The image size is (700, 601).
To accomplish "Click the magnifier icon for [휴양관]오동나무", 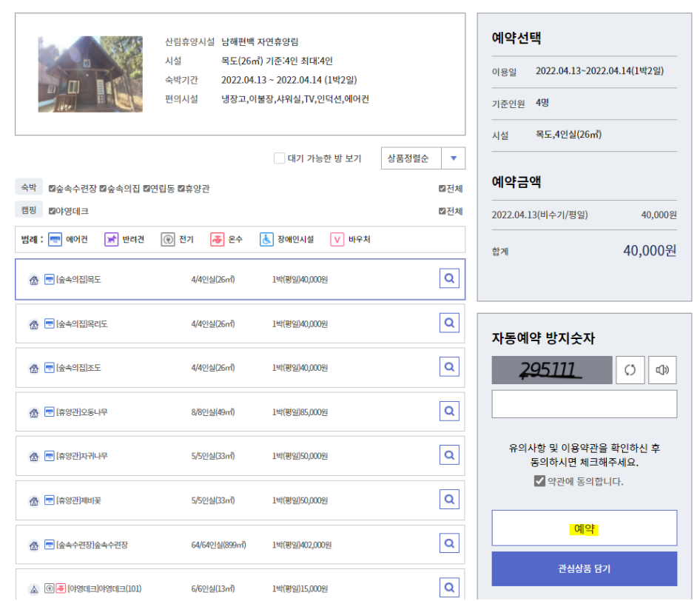I will [449, 412].
